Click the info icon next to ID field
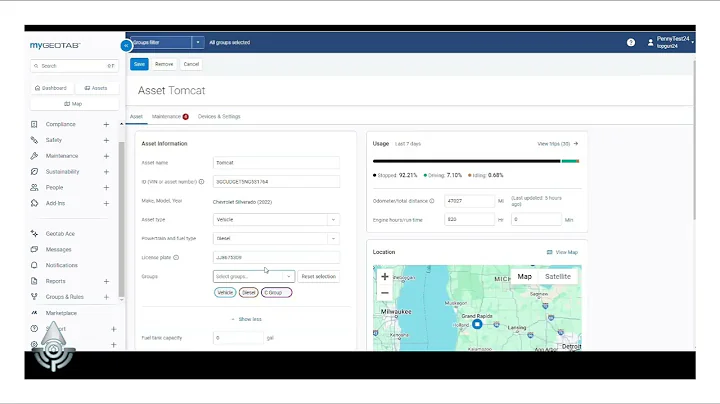 tap(201, 182)
